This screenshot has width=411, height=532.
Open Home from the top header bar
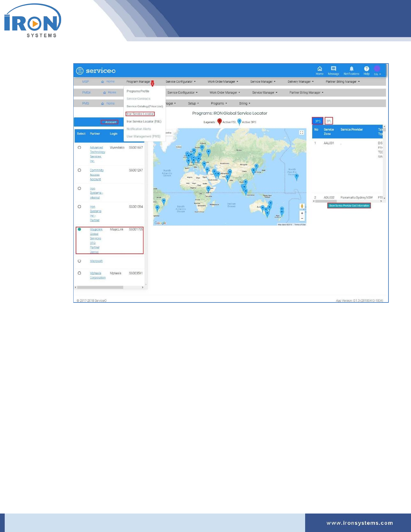[x=320, y=71]
